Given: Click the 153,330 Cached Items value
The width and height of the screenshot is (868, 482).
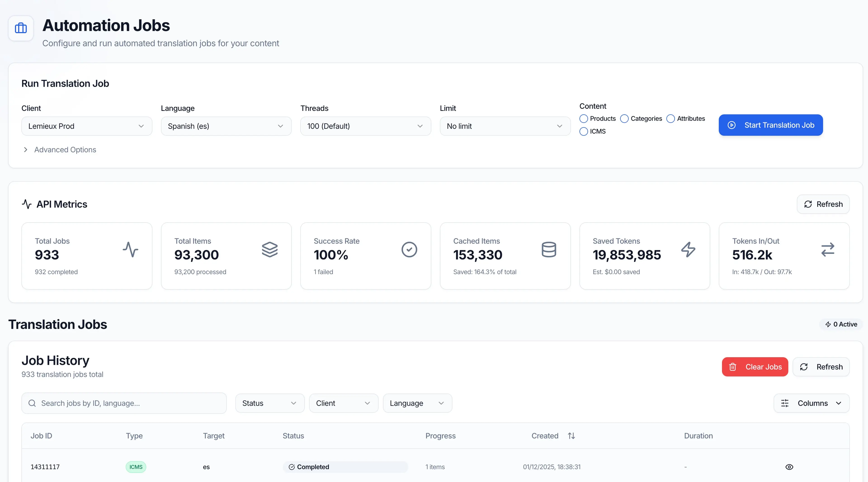Looking at the screenshot, I should [478, 255].
